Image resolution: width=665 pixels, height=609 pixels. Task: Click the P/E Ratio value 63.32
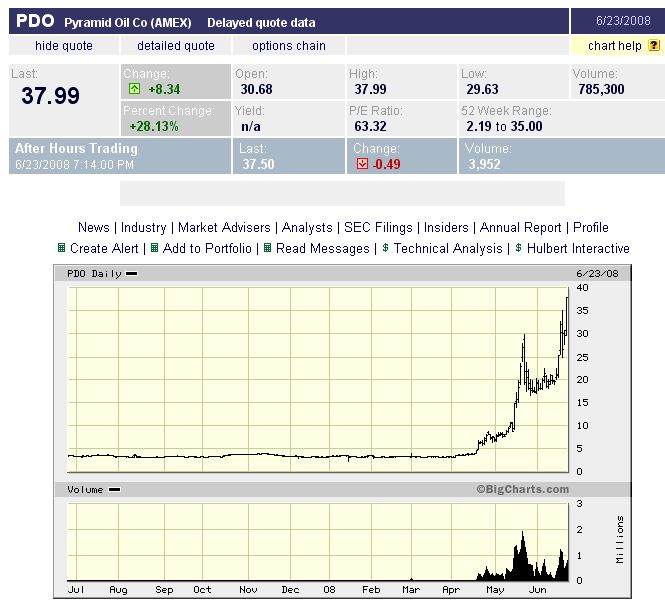370,126
